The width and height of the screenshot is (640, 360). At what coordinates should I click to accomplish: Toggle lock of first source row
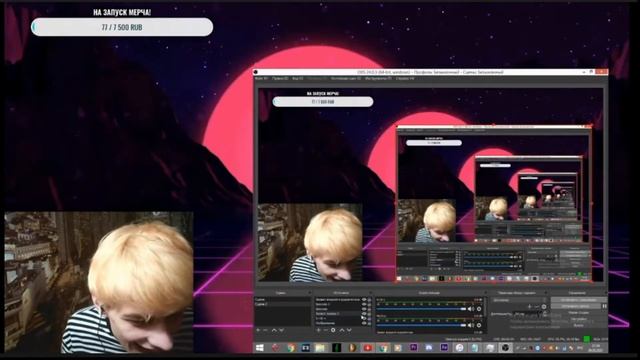[369, 300]
